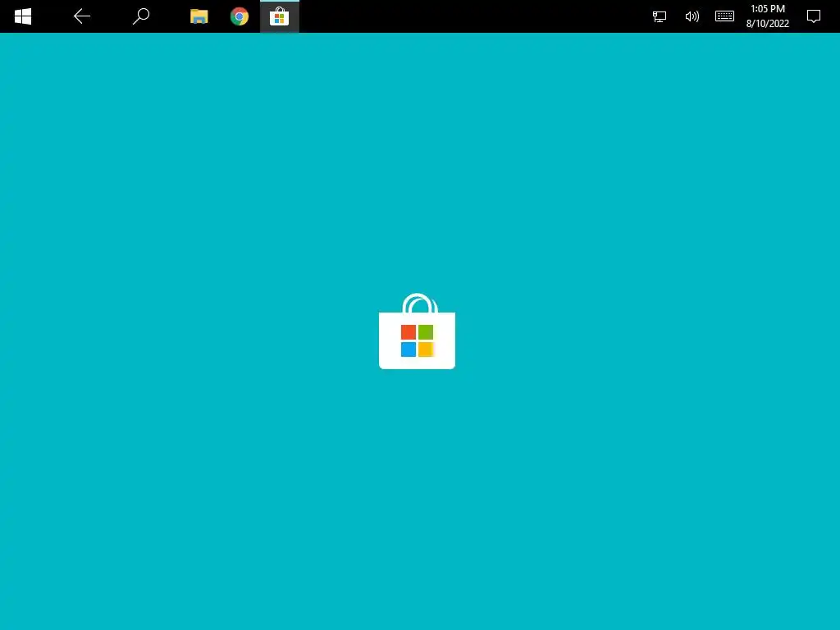Open the Action Center notifications icon
The image size is (840, 630).
[x=813, y=16]
